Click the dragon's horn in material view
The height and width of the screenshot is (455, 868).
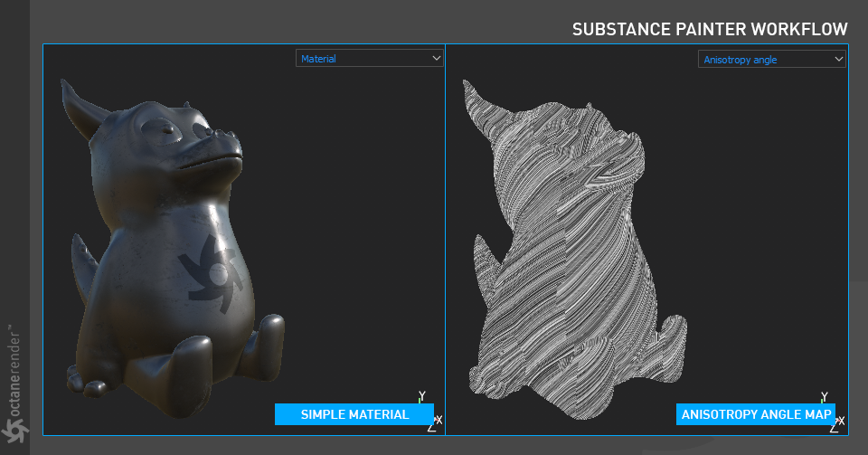click(81, 109)
